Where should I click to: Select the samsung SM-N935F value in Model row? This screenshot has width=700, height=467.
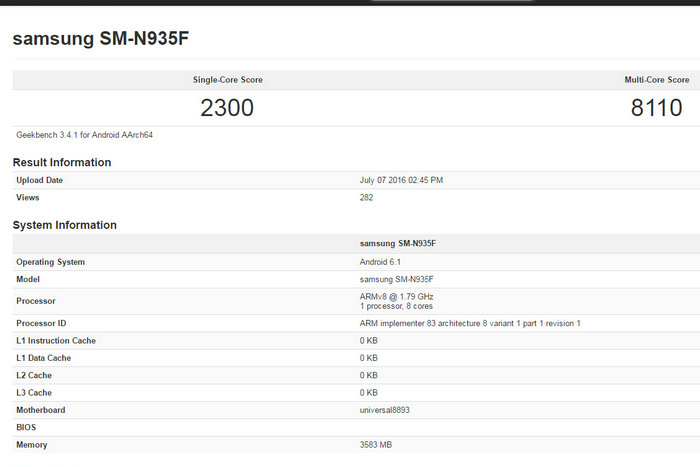[396, 279]
